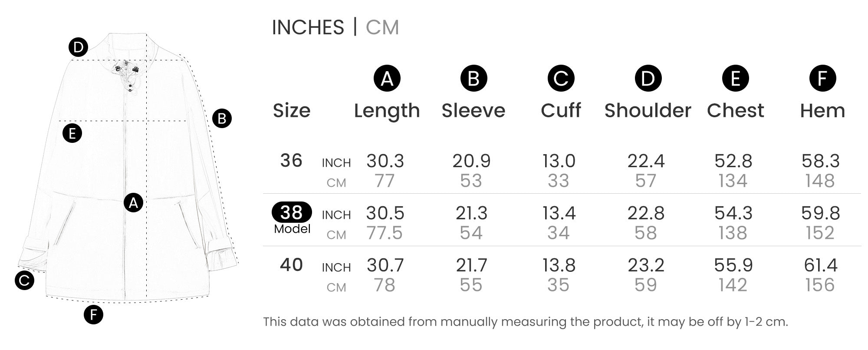This screenshot has width=868, height=350.
Task: Choose the highlighted size 38 badge
Action: (291, 212)
